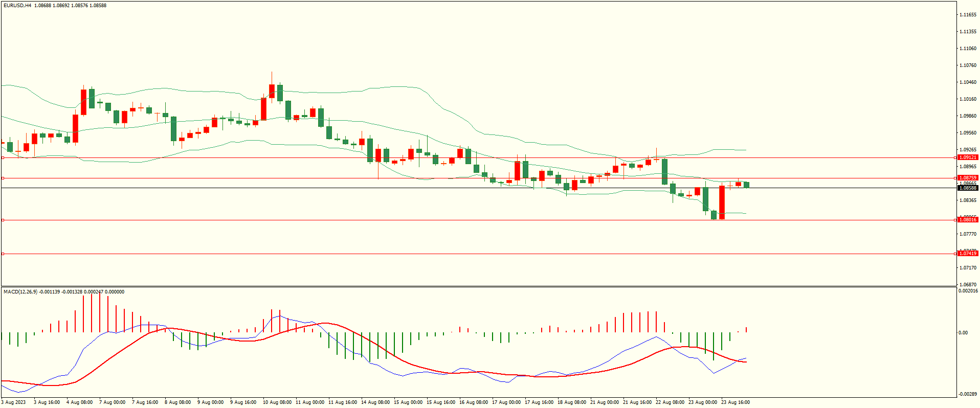Click the 1.09121 red price label
The width and height of the screenshot is (980, 408).
pyautogui.click(x=967, y=157)
